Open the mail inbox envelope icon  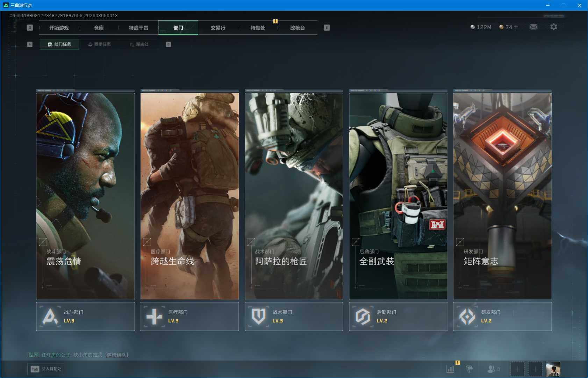[533, 27]
